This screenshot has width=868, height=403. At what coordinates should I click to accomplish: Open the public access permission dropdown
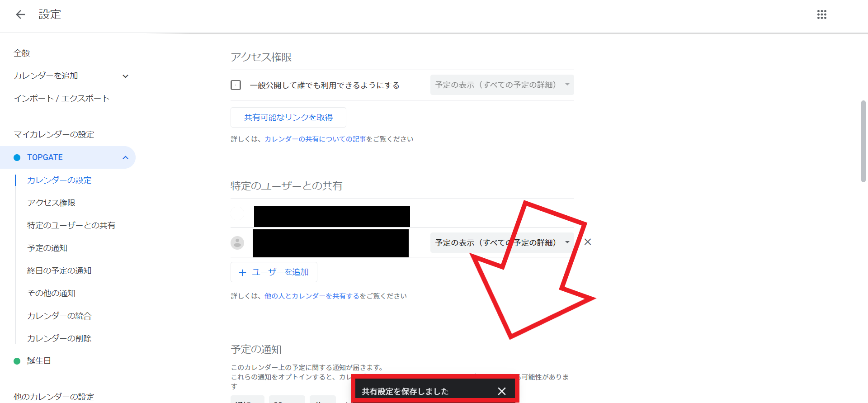click(502, 85)
